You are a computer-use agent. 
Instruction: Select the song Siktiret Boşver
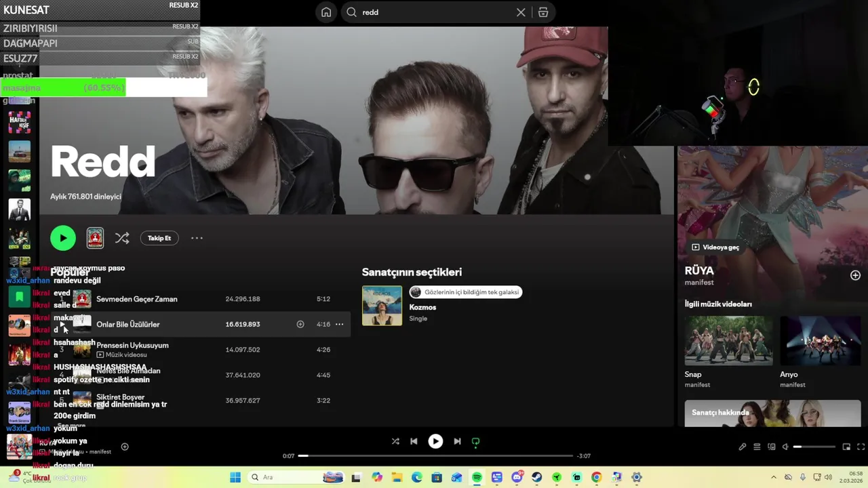point(120,396)
